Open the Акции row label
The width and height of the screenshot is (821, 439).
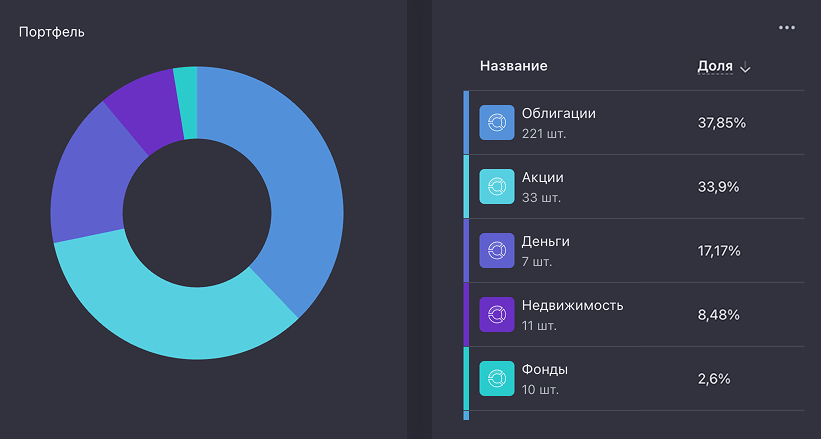(x=542, y=178)
